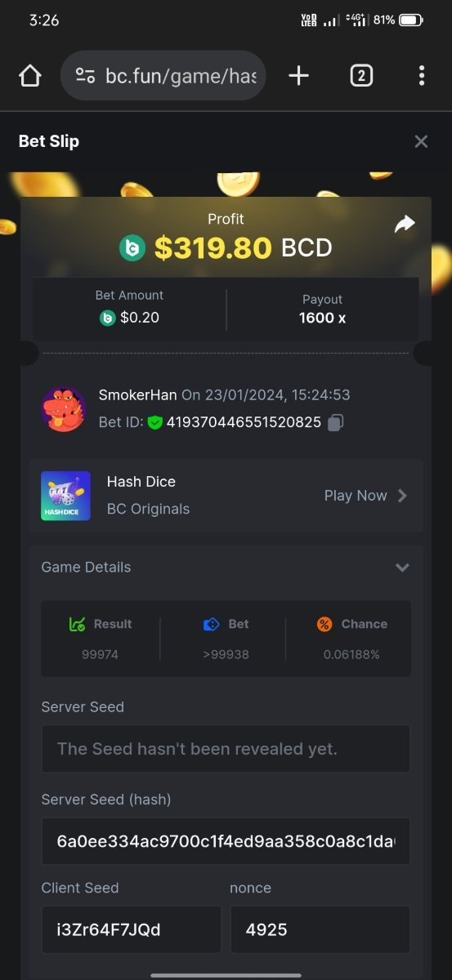Share the profit via arrow icon
452x980 pixels.
(405, 224)
